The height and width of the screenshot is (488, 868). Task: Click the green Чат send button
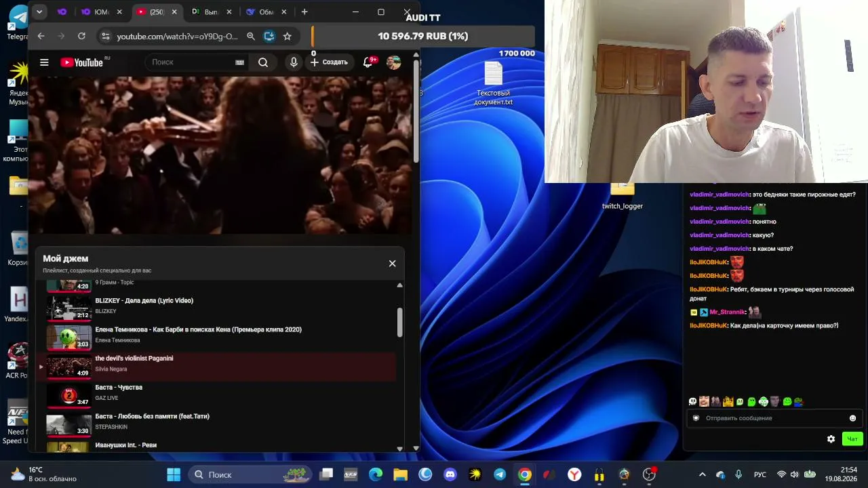pos(852,439)
